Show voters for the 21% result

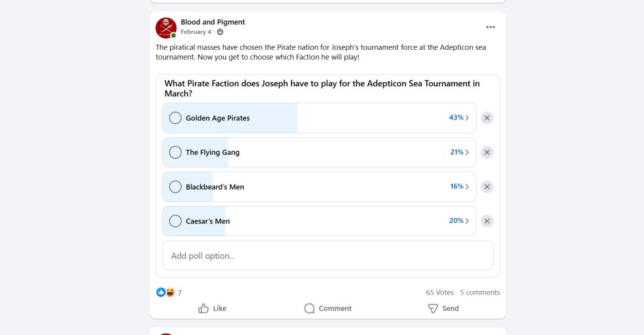[459, 152]
